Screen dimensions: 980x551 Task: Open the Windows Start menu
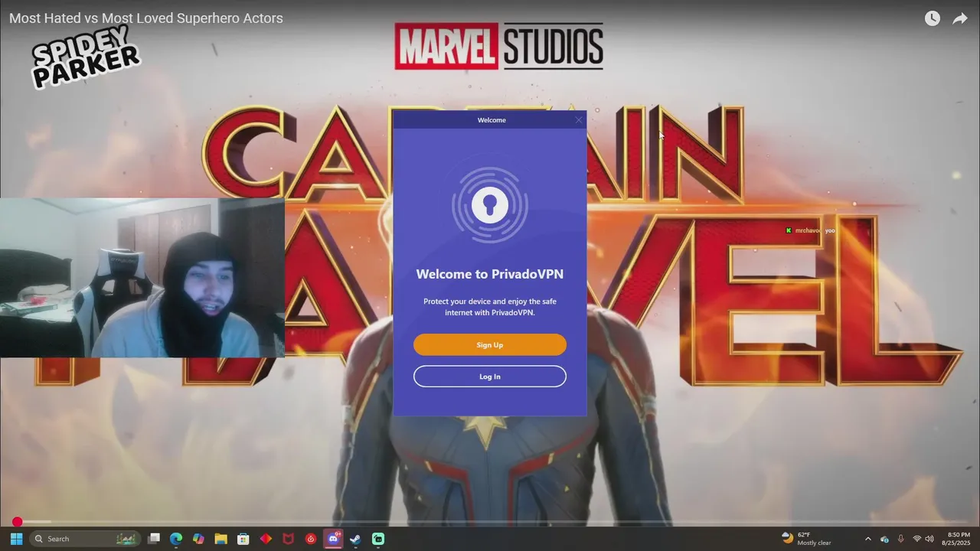16,539
